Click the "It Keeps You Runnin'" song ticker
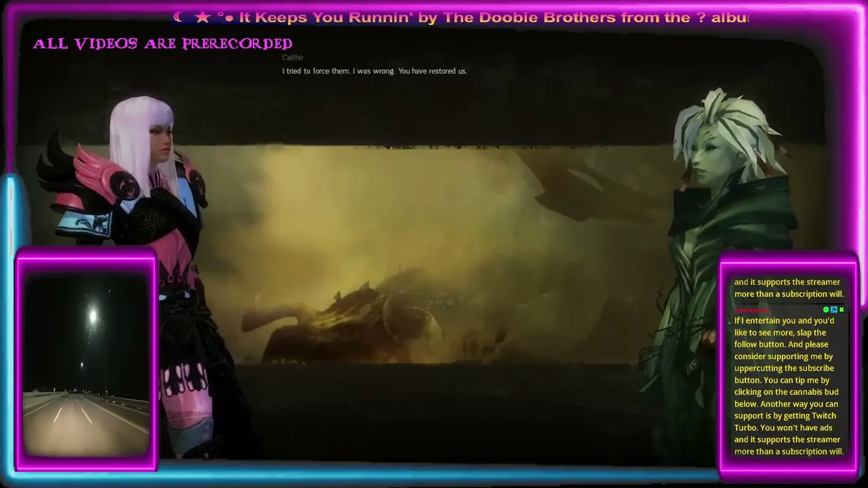 [461, 18]
